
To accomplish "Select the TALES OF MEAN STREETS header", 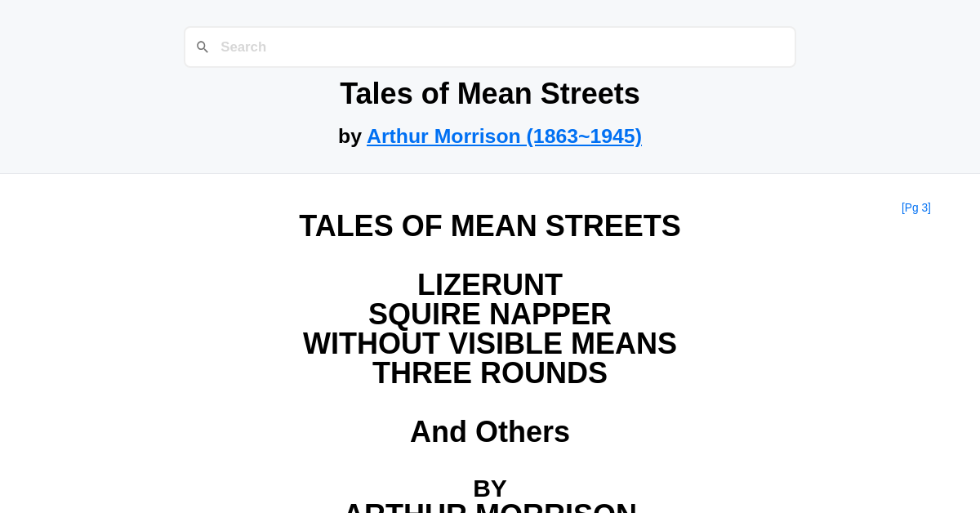I will (x=489, y=225).
